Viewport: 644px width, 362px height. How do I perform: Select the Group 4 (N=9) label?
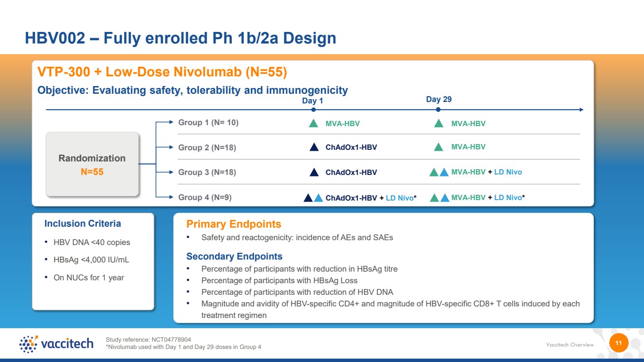pos(205,197)
